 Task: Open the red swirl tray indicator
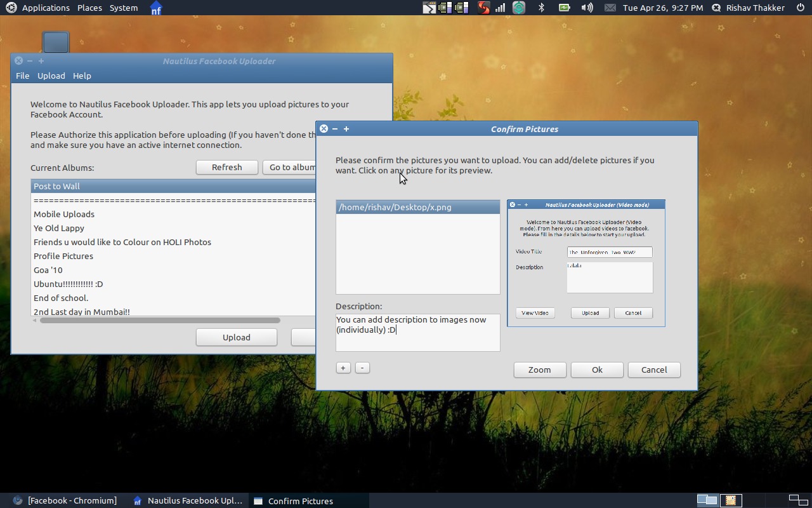[483, 8]
